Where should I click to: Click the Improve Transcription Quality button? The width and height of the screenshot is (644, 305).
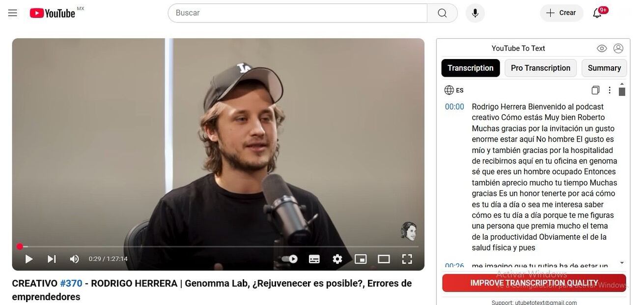534,283
